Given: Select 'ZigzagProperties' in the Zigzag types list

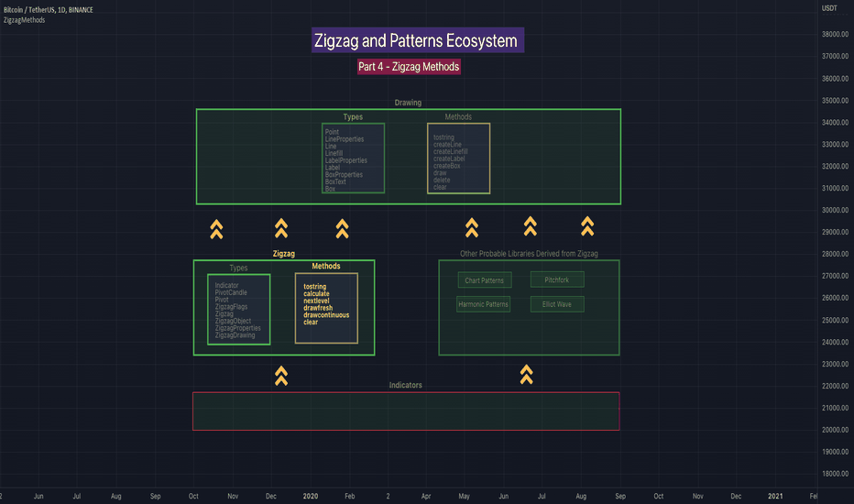Looking at the screenshot, I should click(237, 328).
